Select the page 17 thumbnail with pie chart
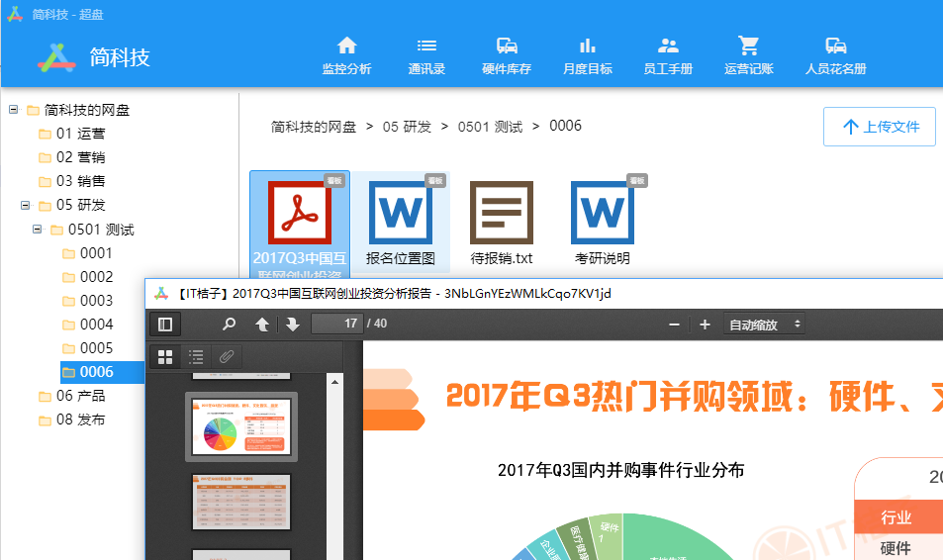The height and width of the screenshot is (560, 943). [241, 427]
